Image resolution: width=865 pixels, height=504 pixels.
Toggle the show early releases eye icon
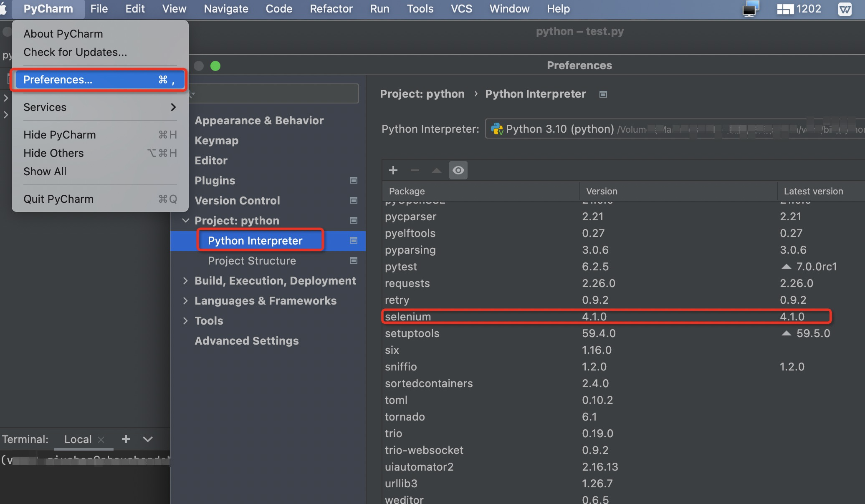[x=458, y=170]
